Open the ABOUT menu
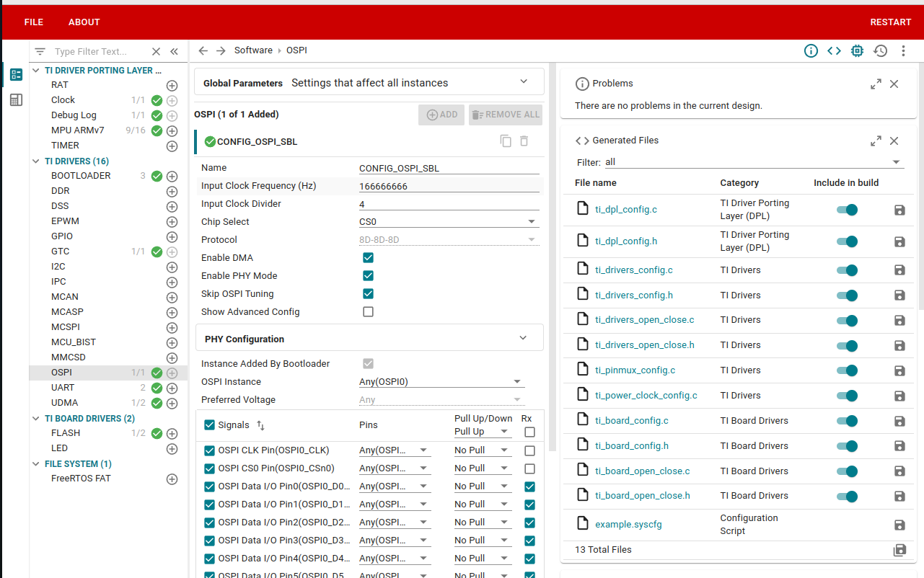 point(84,22)
